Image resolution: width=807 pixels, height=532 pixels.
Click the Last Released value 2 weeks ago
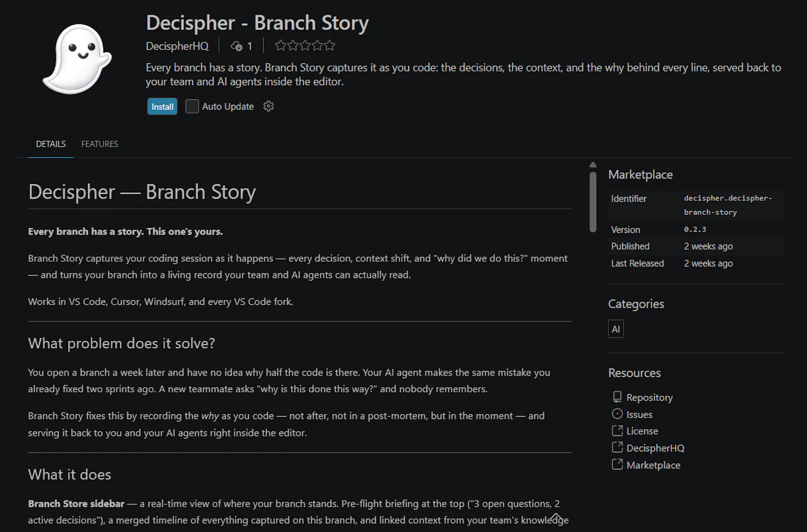[x=708, y=264]
